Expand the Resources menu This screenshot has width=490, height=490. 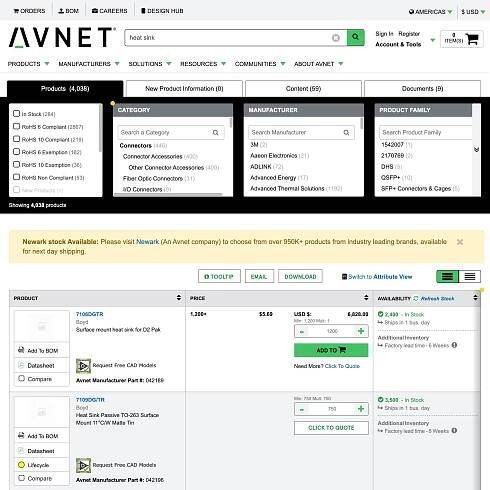tap(203, 64)
